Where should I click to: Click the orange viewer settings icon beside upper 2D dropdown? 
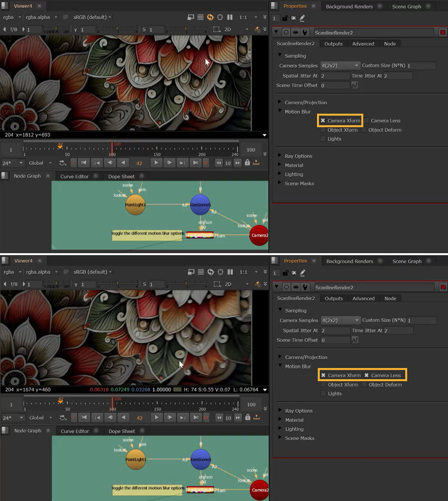coord(258,29)
